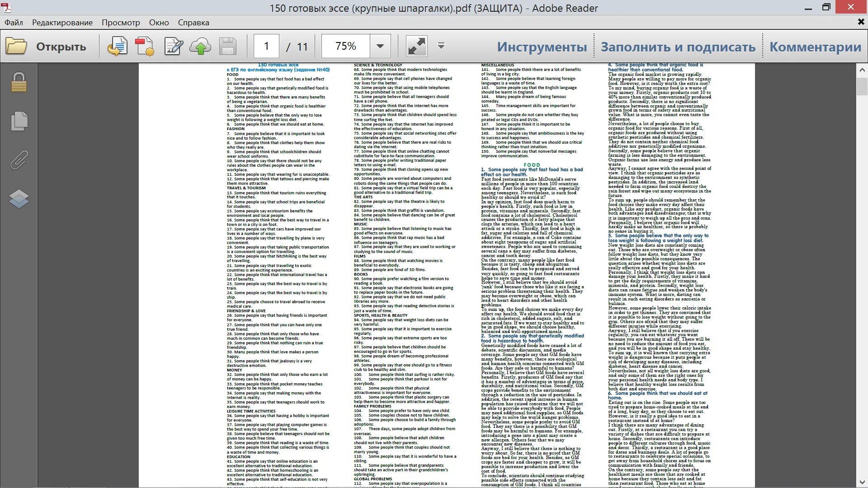
Task: Click the 'LEISURE TIME ACTIVITIES' section heading
Action: tap(251, 411)
